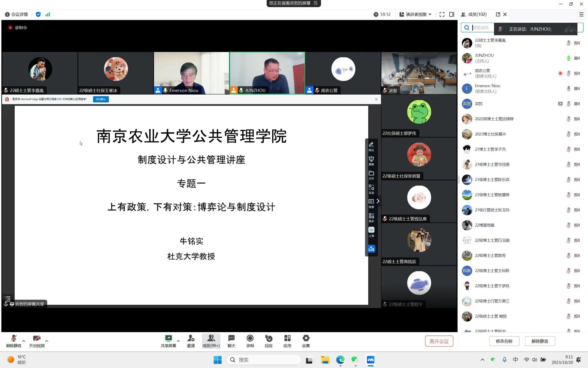Pop out the members panel
588x368 pixels.
coord(498,14)
